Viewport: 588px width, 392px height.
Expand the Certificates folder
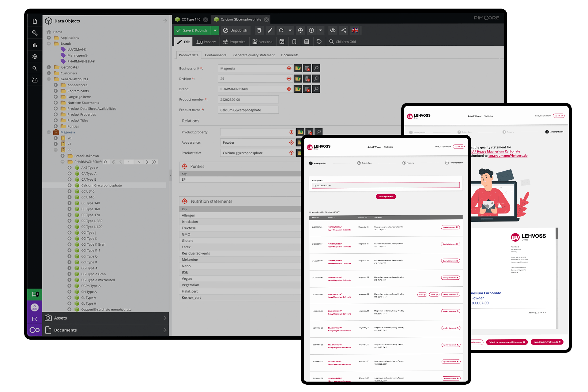(x=49, y=67)
